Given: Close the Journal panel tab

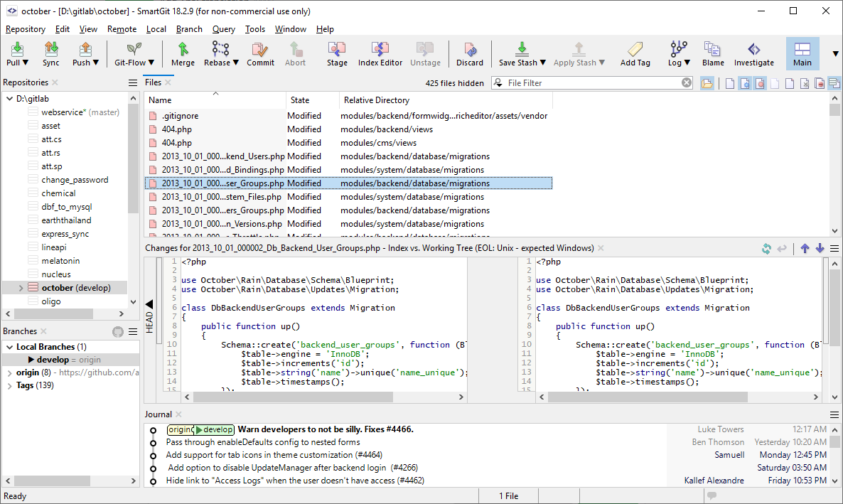Looking at the screenshot, I should [178, 414].
